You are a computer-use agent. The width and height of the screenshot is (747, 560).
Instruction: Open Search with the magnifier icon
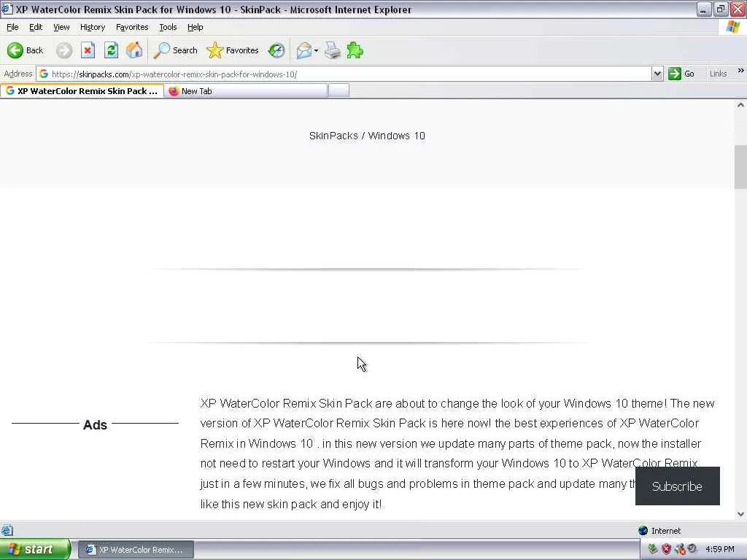pos(175,50)
